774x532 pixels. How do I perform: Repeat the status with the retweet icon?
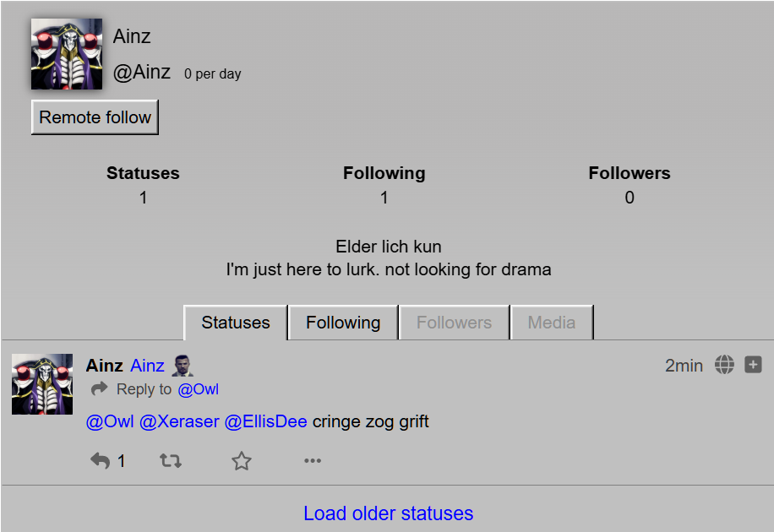point(171,461)
